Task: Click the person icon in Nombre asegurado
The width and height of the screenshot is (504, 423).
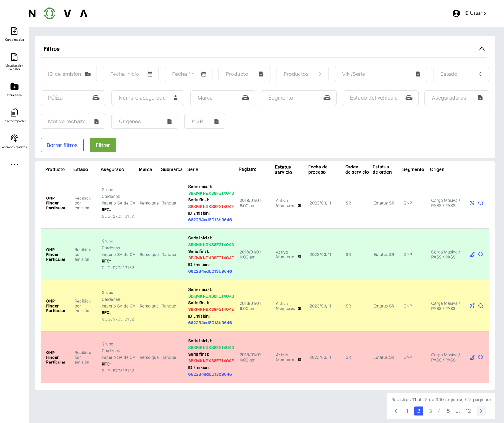Action: click(x=175, y=98)
